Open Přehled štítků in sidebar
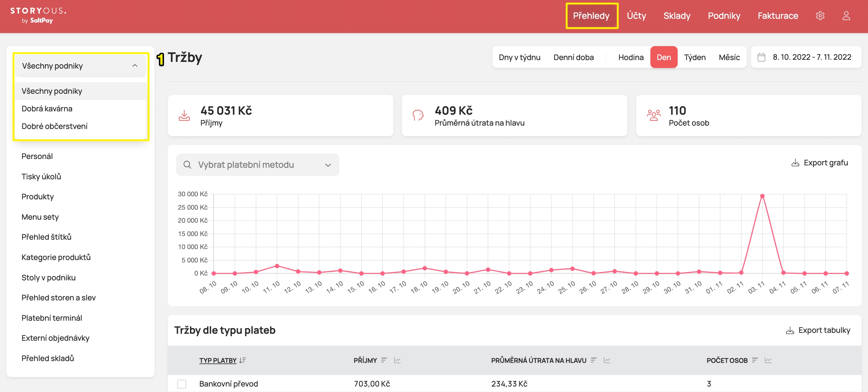Screen dimensions: 868x392 point(46,237)
